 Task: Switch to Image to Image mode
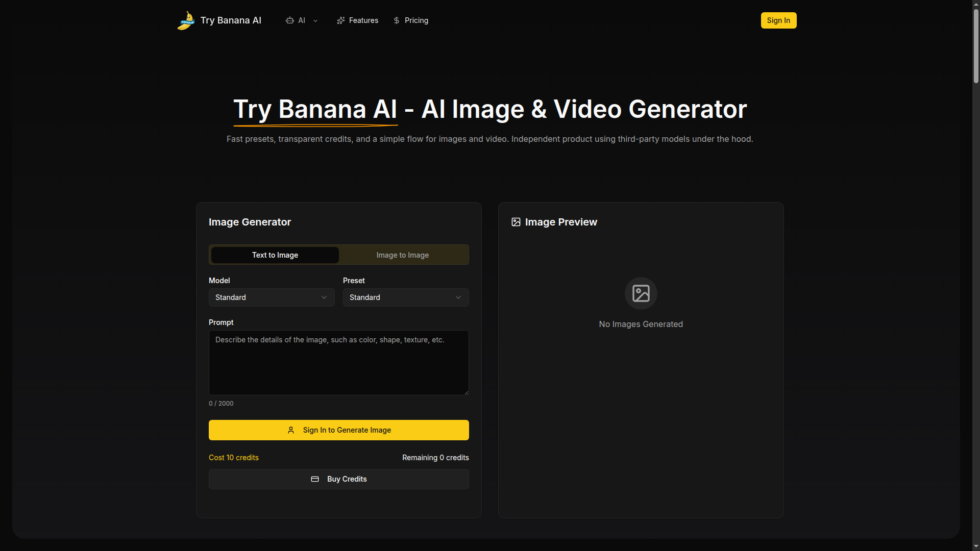(403, 255)
